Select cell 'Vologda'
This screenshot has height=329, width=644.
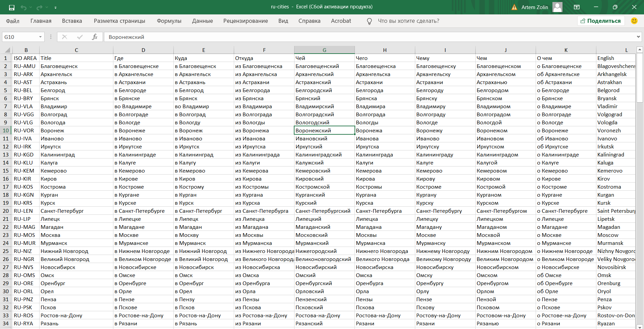point(616,122)
